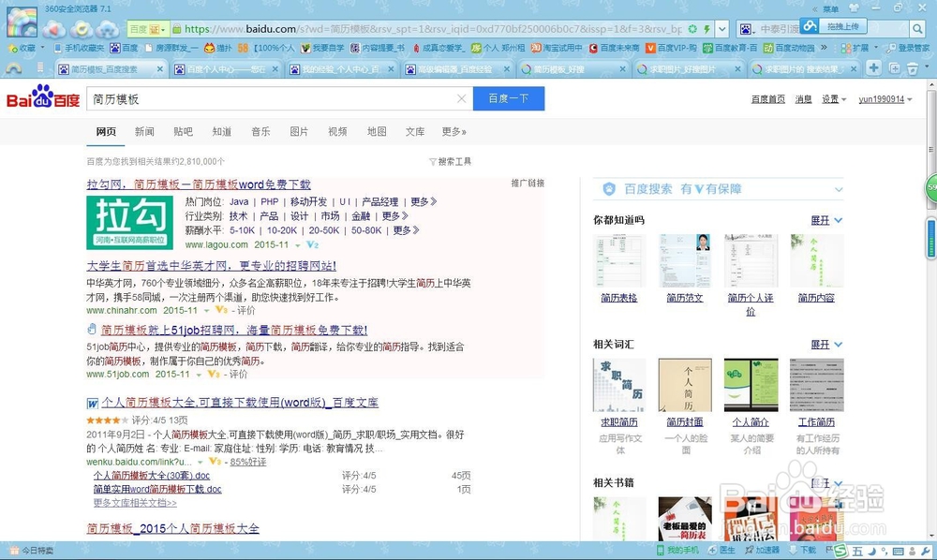The height and width of the screenshot is (560, 937).
Task: Toggle the 五 Wubi input icon
Action: pos(855,551)
